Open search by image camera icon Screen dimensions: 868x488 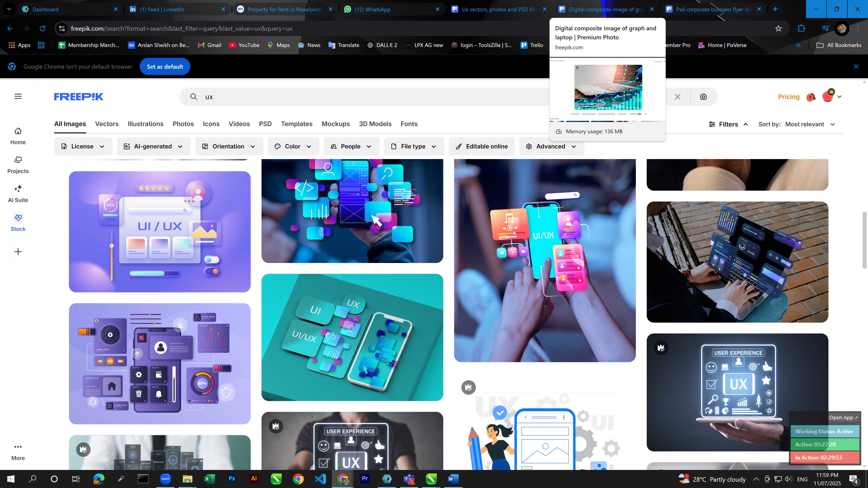pos(703,97)
